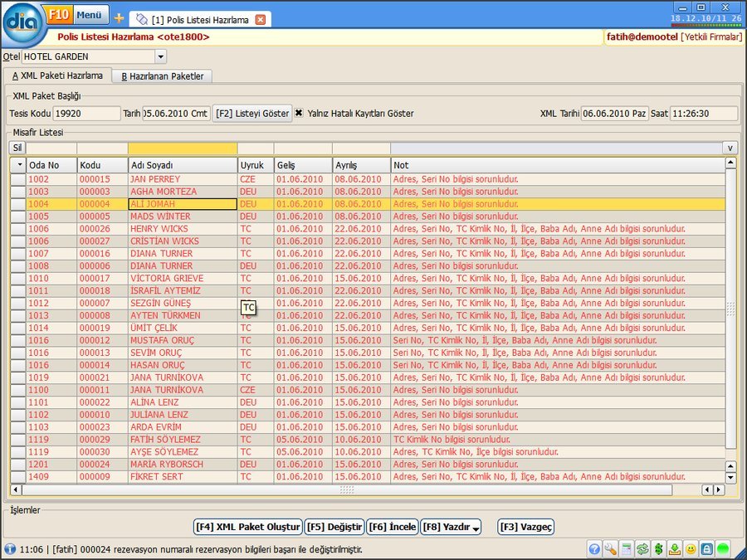Open a new tab with the plus icon
This screenshot has height=560, width=747.
(119, 18)
